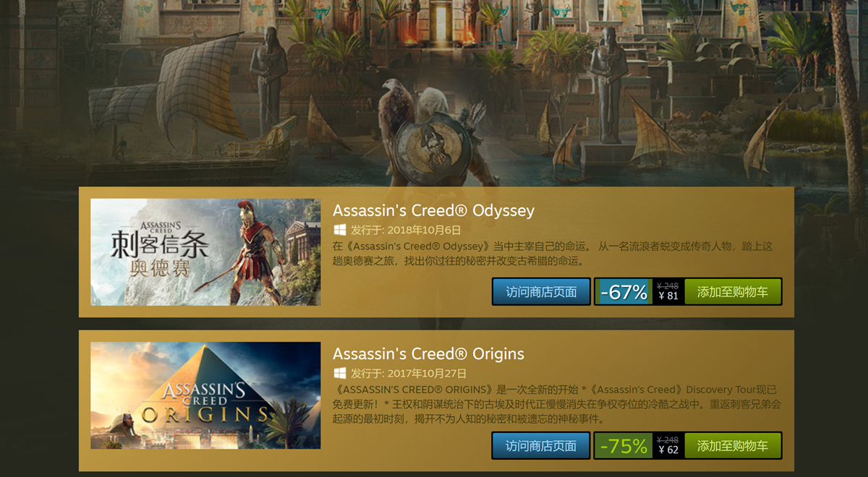Open the Assassin's Creed Origins pyramid thumbnail
The image size is (868, 477).
[205, 395]
